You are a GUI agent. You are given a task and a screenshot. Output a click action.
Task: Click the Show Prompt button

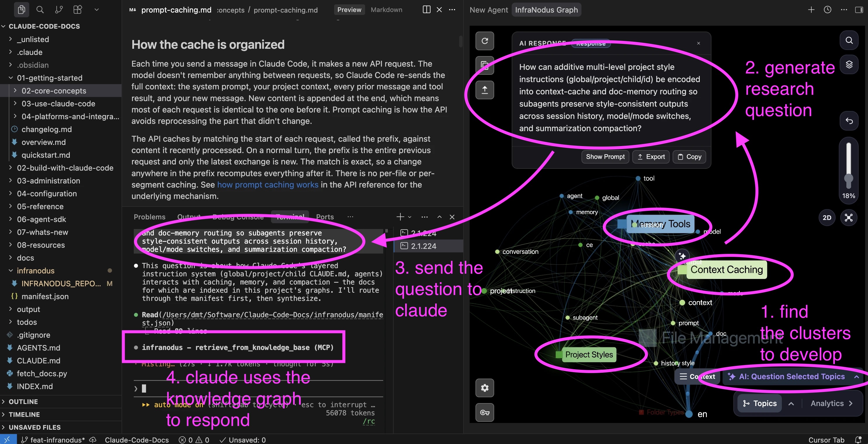click(605, 157)
